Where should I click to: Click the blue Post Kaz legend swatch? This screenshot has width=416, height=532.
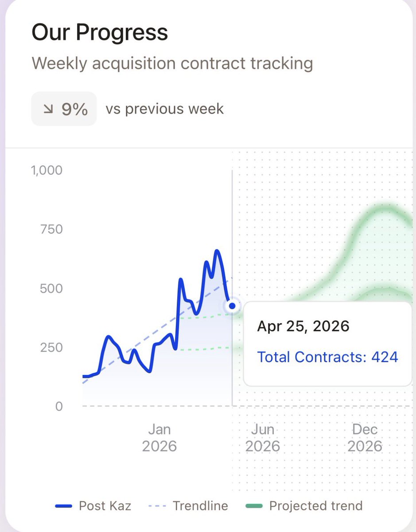coord(64,506)
